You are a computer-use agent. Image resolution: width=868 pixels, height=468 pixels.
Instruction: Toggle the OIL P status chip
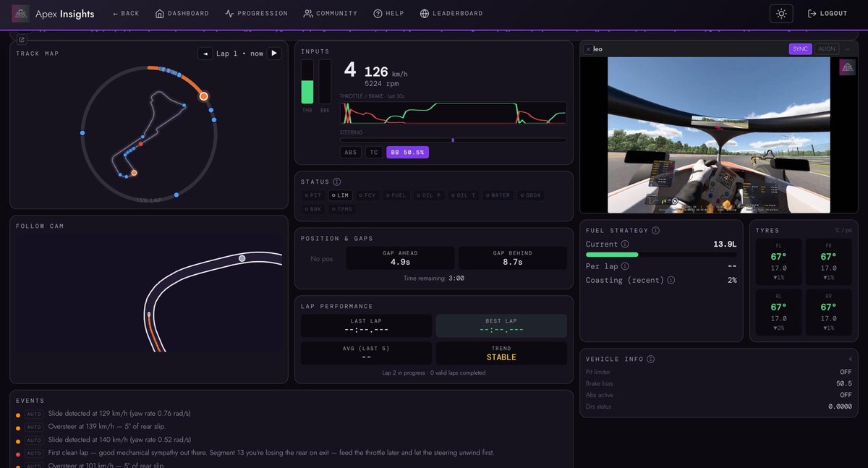(429, 195)
